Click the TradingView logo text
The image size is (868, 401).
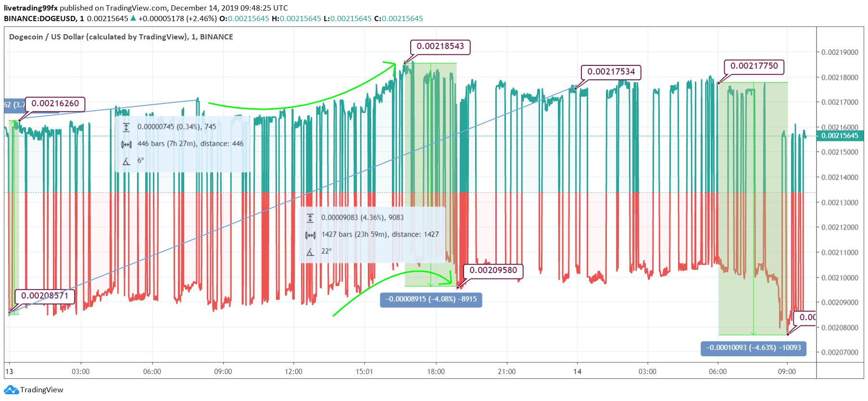[x=41, y=390]
